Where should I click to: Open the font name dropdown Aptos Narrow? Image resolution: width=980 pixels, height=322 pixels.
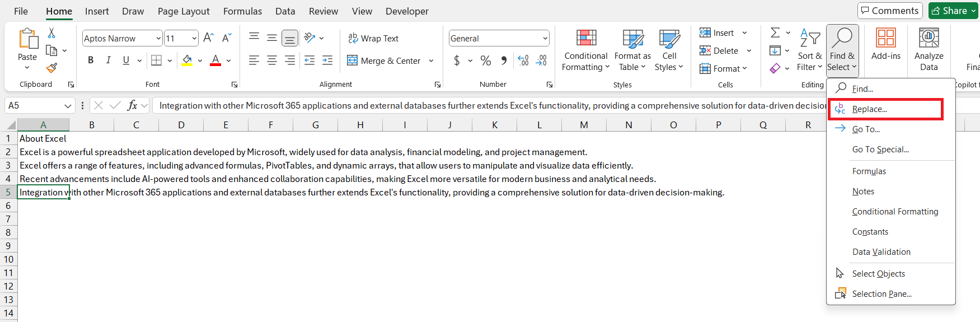(158, 38)
